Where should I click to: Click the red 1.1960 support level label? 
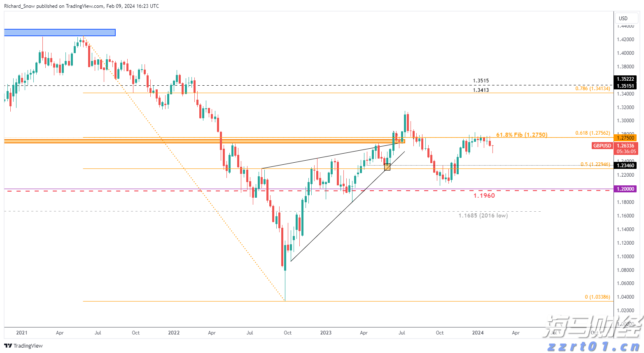click(x=484, y=195)
